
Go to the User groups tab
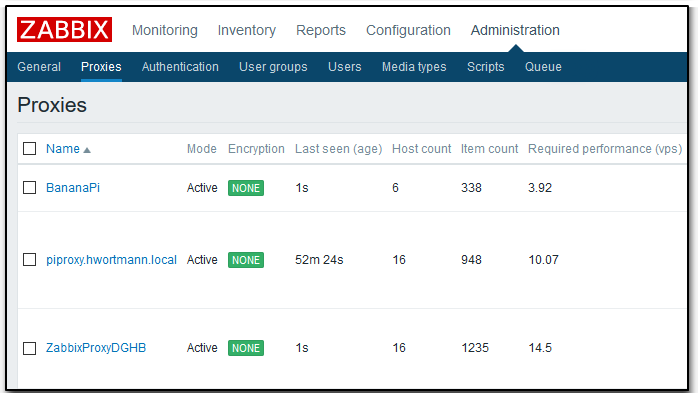(273, 67)
